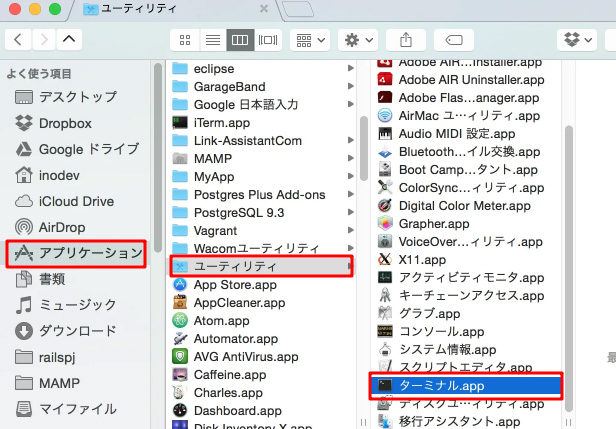Select the ユーティリティ tab
Image resolution: width=616 pixels, height=429 pixels.
click(173, 9)
